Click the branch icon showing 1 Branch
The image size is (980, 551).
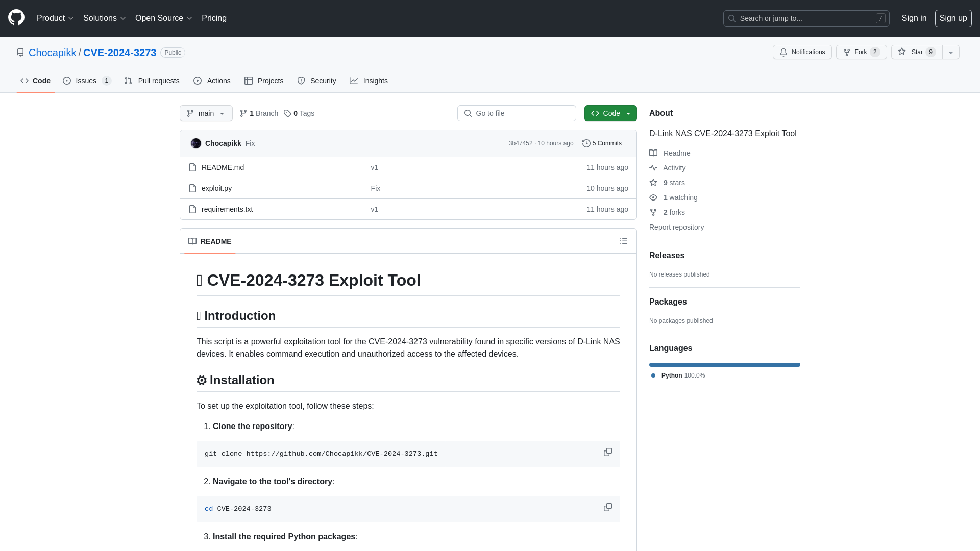[259, 113]
